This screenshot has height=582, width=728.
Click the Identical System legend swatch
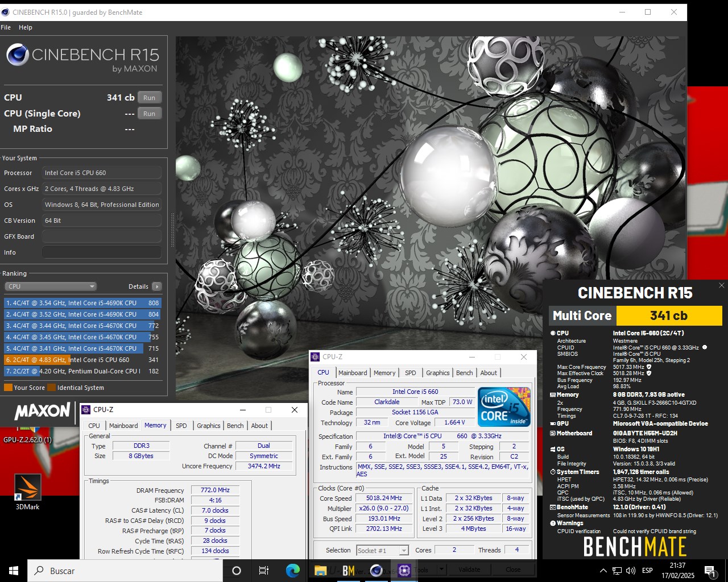point(52,388)
